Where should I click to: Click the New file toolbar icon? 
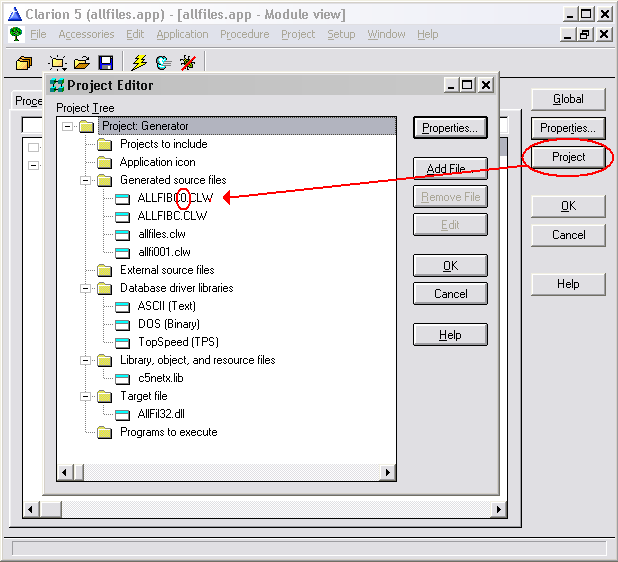click(58, 62)
